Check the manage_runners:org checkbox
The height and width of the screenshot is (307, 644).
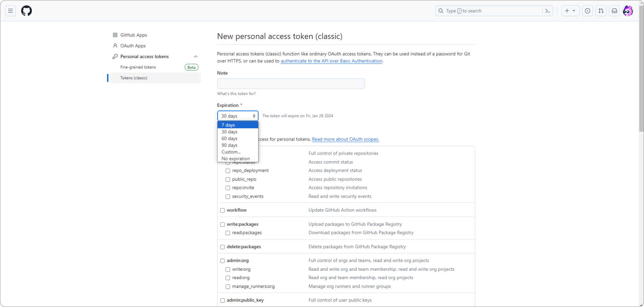(228, 287)
